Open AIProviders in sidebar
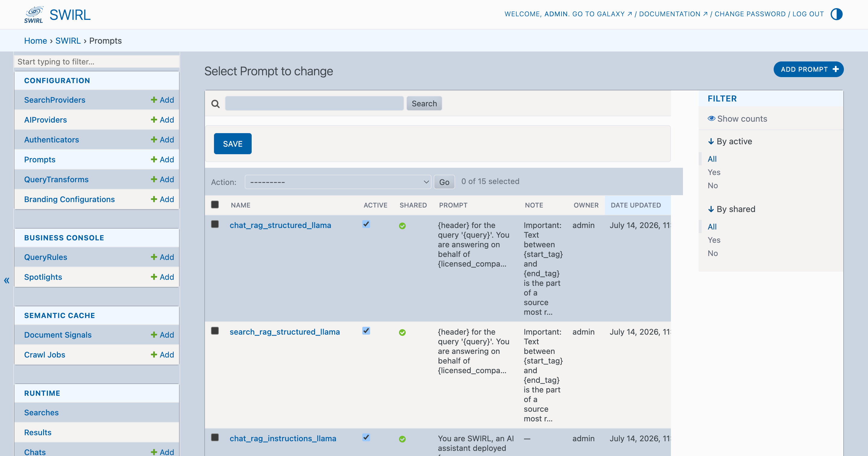 coord(46,120)
